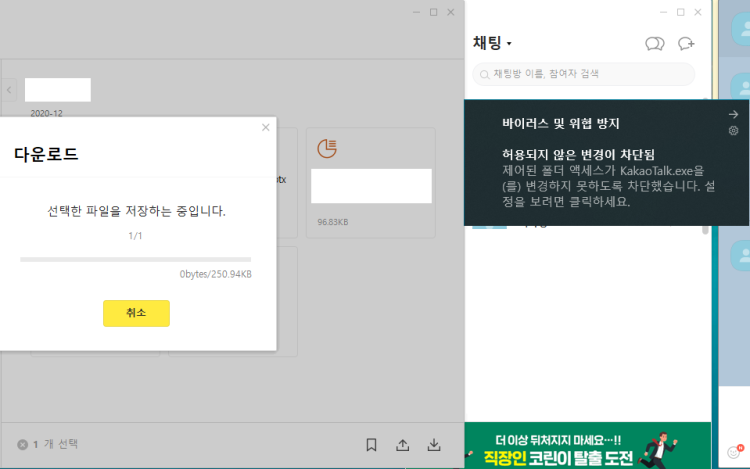Start a new chat with plus icon
The width and height of the screenshot is (750, 469).
686,43
